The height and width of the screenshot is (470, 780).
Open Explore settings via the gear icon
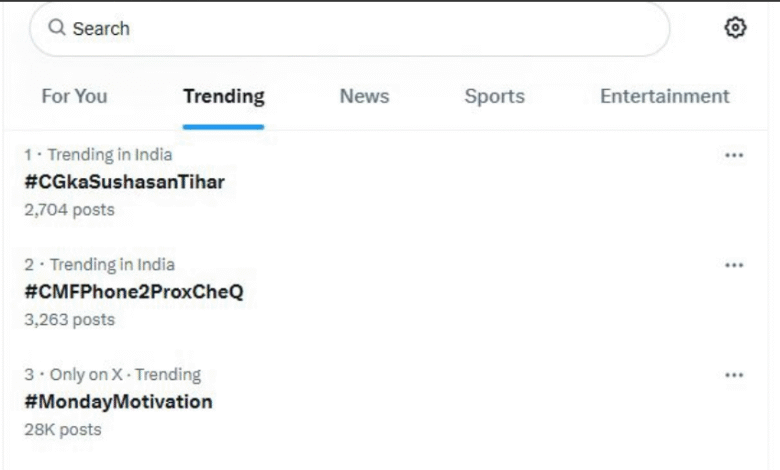click(x=735, y=28)
